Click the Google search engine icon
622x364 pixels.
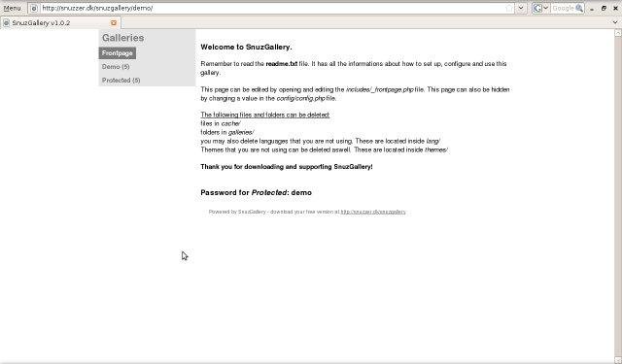pos(537,8)
